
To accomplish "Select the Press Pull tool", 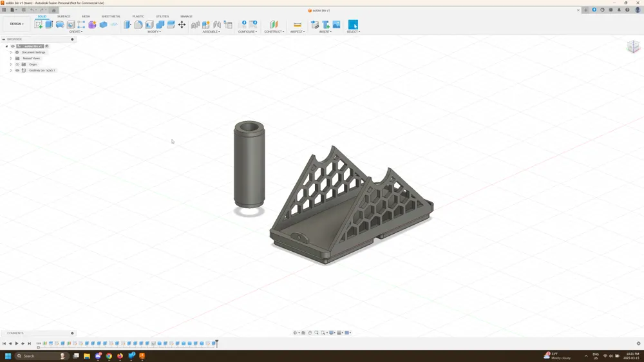I will coord(128,24).
